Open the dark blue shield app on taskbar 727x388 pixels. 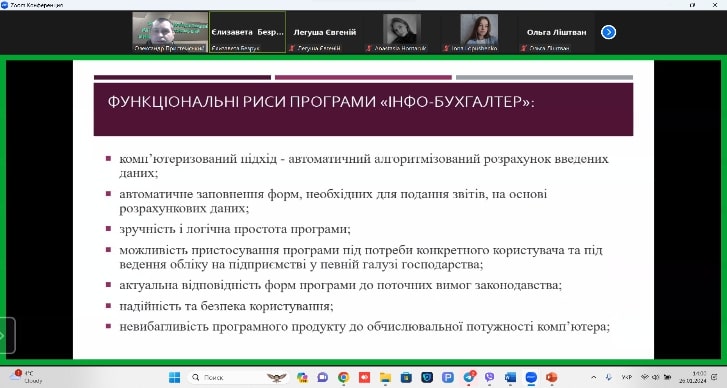click(427, 377)
